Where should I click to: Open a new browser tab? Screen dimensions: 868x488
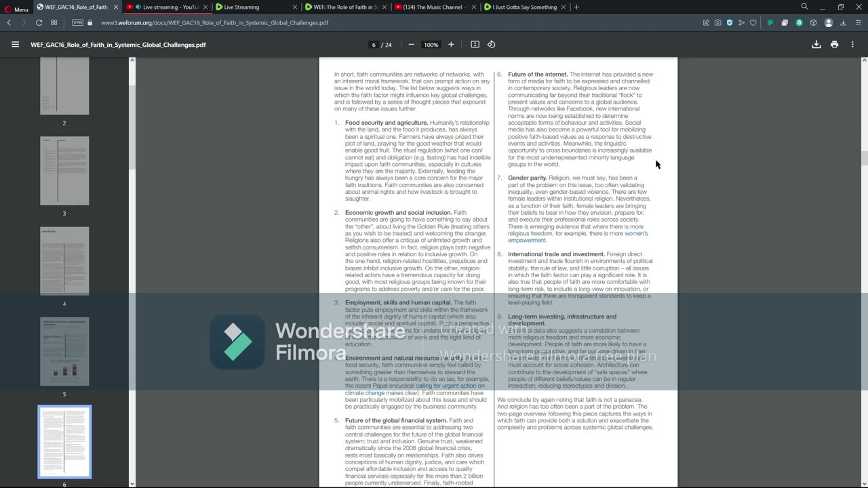tap(576, 7)
